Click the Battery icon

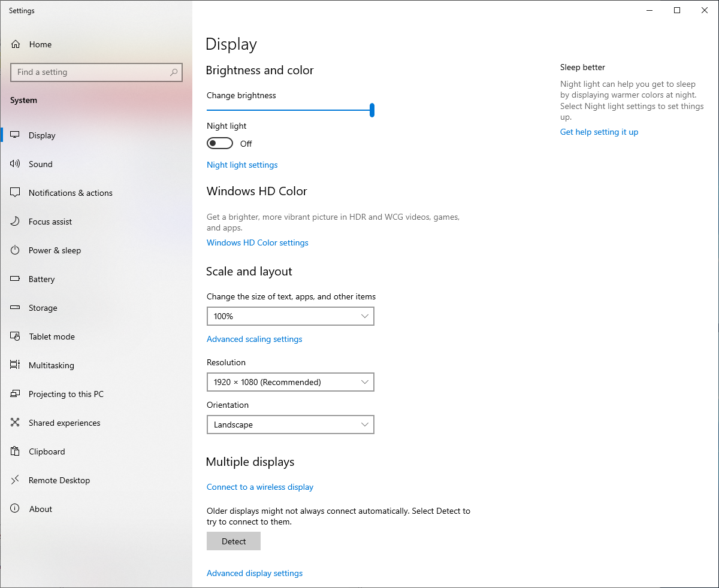click(x=16, y=279)
